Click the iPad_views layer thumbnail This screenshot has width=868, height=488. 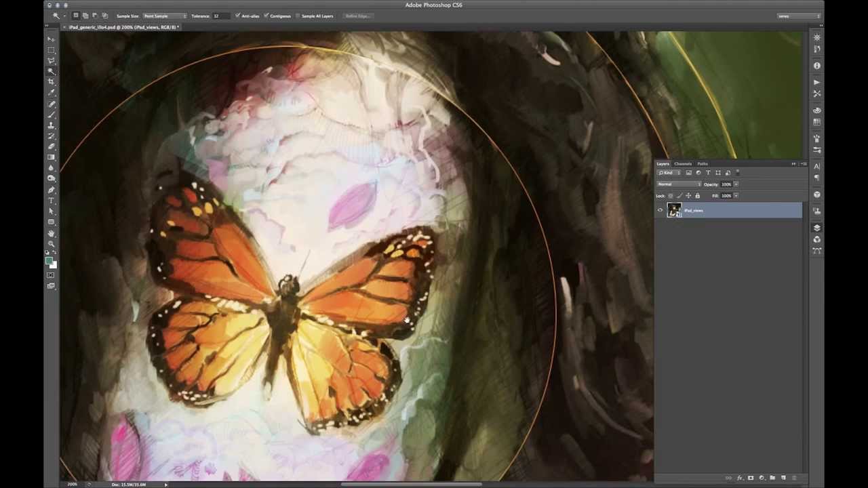[x=674, y=210]
